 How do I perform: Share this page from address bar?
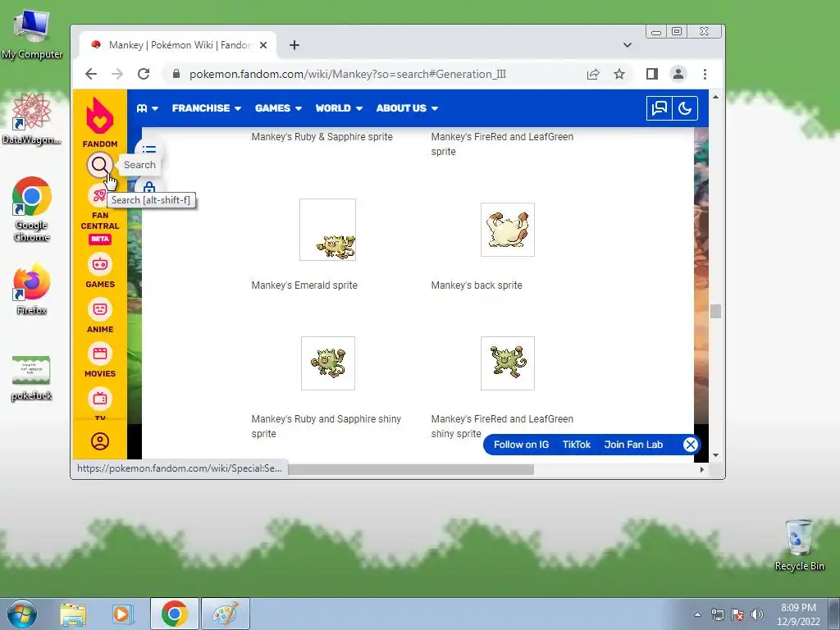click(593, 74)
